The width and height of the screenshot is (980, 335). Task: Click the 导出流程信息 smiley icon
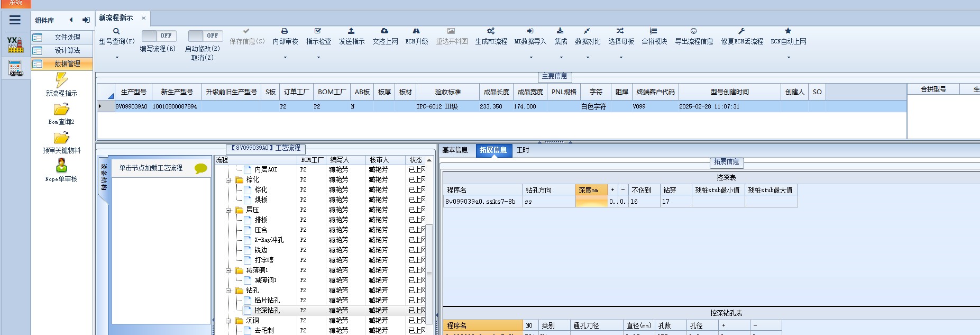tap(693, 31)
